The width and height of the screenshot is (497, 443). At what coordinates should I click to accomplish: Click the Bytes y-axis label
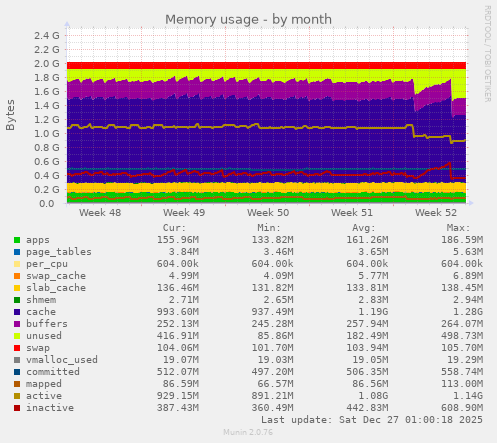[x=10, y=115]
